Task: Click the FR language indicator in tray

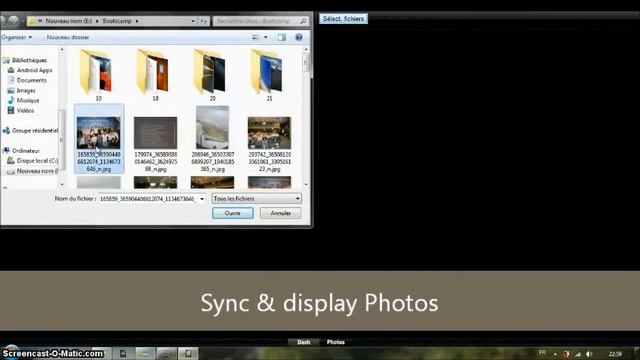Action: pyautogui.click(x=542, y=353)
